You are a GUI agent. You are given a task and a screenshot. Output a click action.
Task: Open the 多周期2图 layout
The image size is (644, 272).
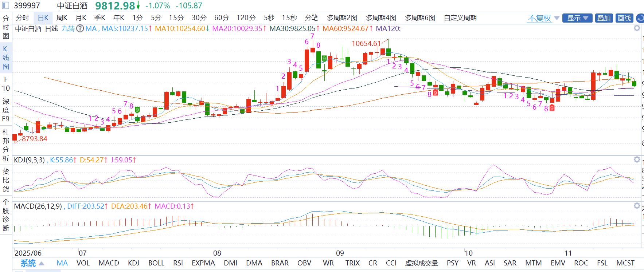pyautogui.click(x=342, y=18)
